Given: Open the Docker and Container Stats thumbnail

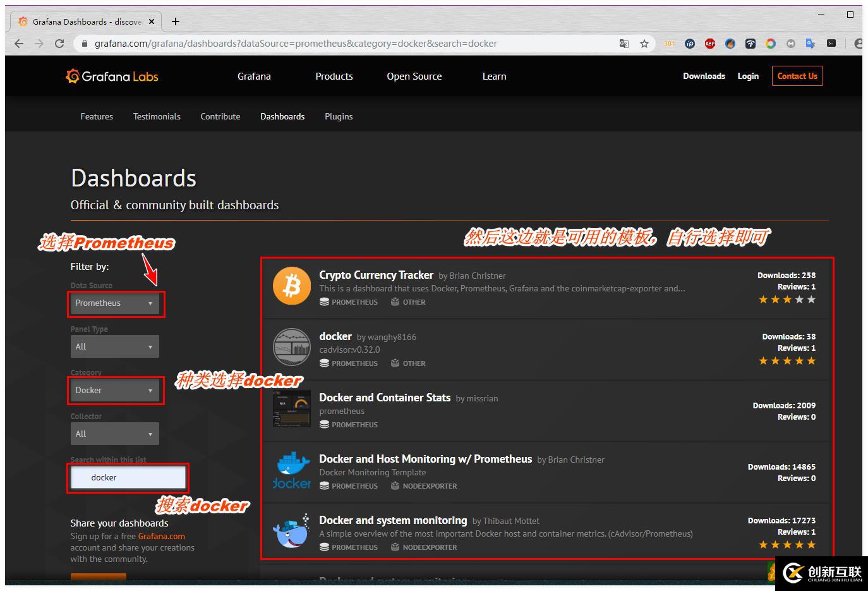Looking at the screenshot, I should [292, 408].
